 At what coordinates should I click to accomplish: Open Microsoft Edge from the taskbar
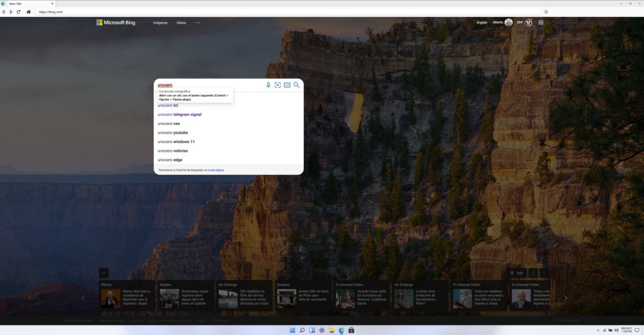click(x=341, y=330)
